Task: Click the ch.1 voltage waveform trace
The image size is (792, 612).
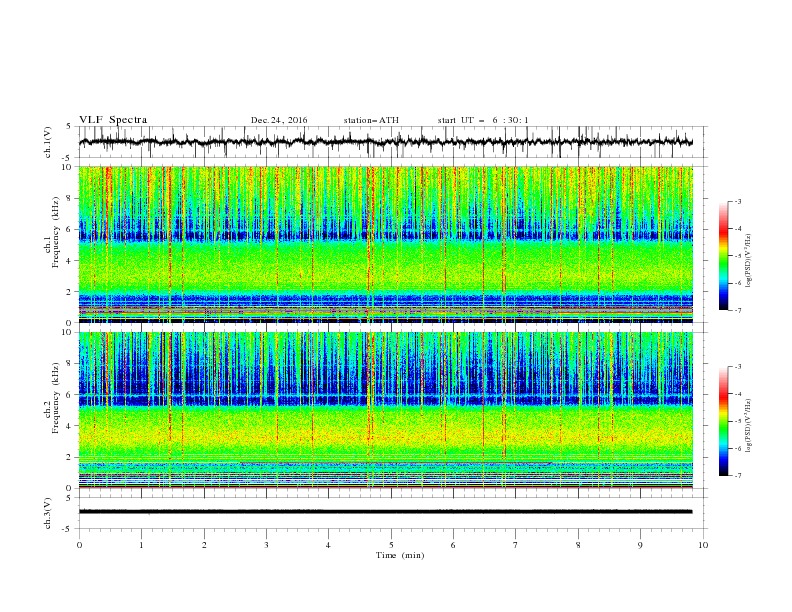Action: tap(385, 142)
